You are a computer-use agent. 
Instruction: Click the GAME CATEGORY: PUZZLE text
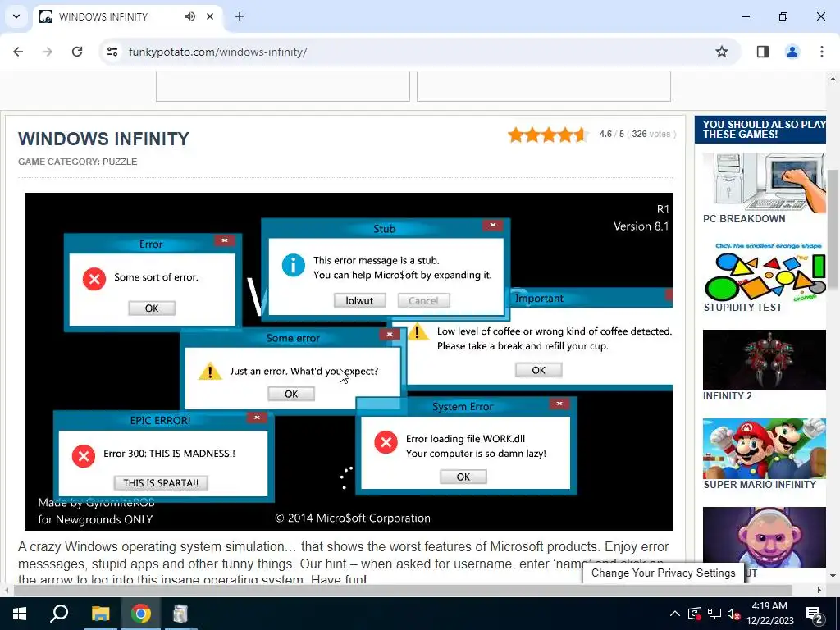(x=78, y=162)
